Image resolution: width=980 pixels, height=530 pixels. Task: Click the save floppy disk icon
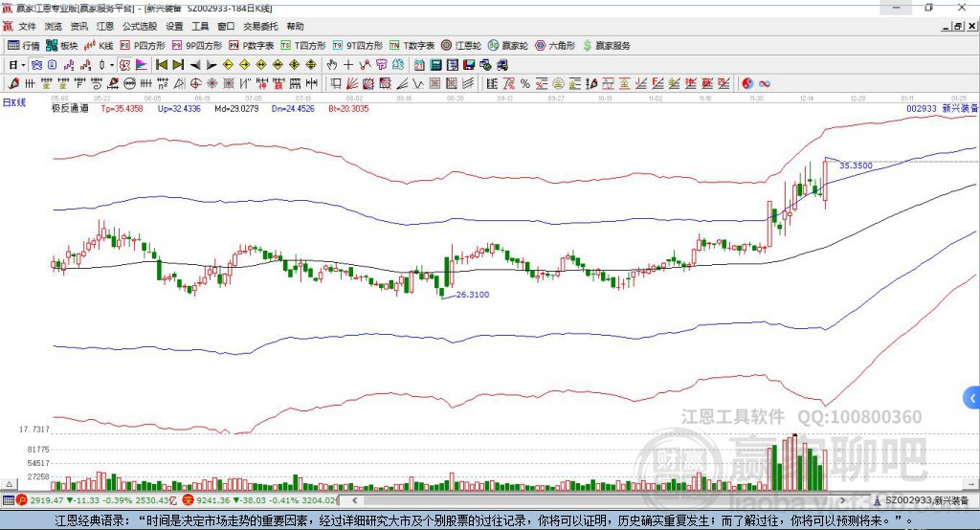[x=469, y=65]
